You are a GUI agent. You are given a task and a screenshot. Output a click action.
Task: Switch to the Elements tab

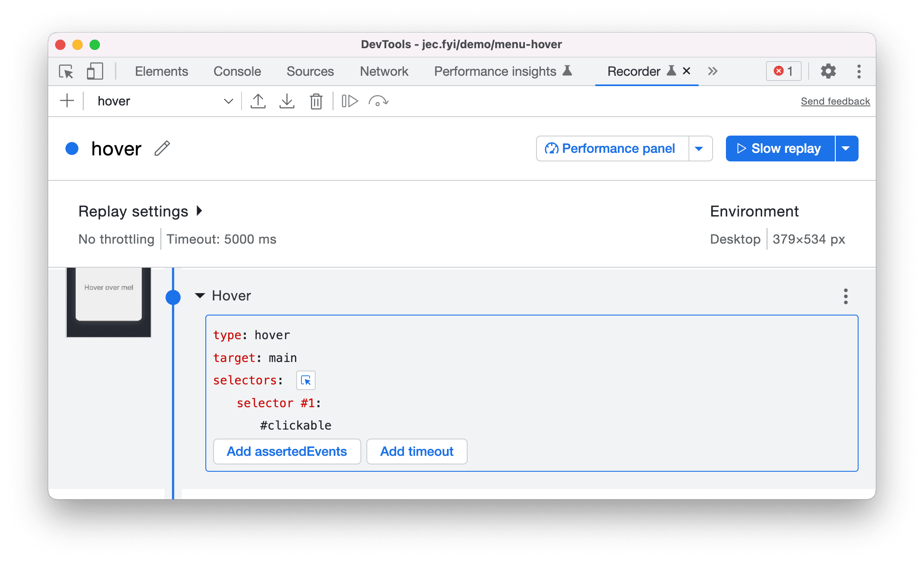click(161, 71)
